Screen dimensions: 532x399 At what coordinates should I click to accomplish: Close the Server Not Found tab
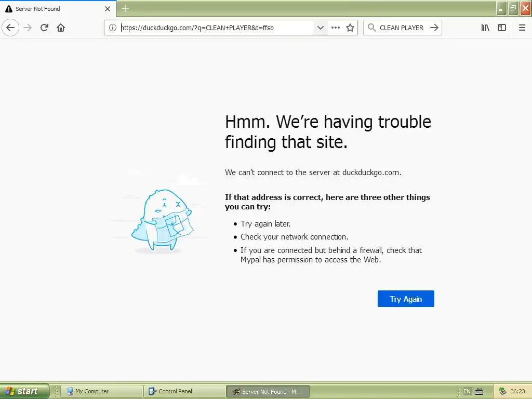coord(108,9)
